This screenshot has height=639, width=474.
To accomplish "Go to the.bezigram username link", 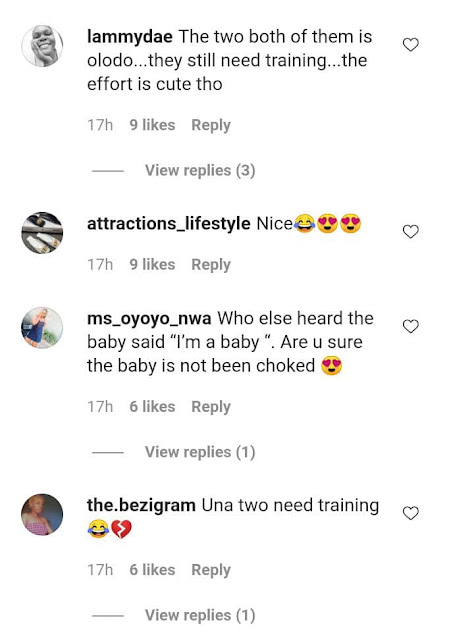I will pos(141,505).
